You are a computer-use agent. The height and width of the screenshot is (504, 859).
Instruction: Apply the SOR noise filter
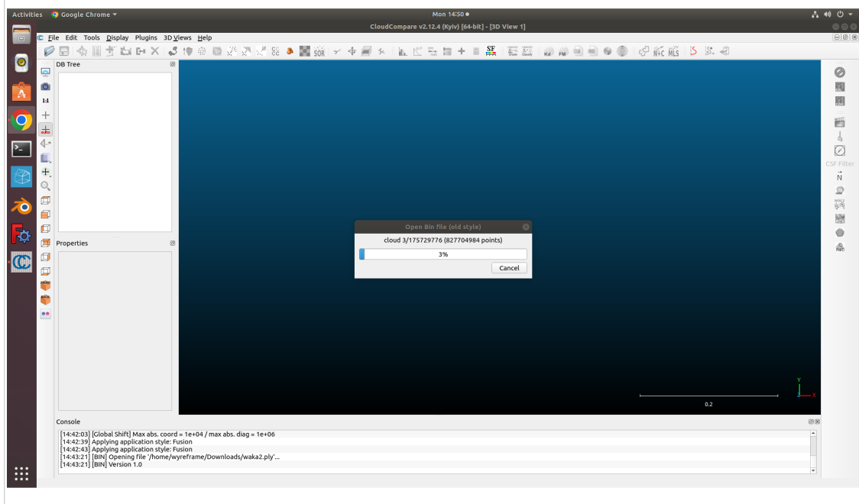[318, 51]
